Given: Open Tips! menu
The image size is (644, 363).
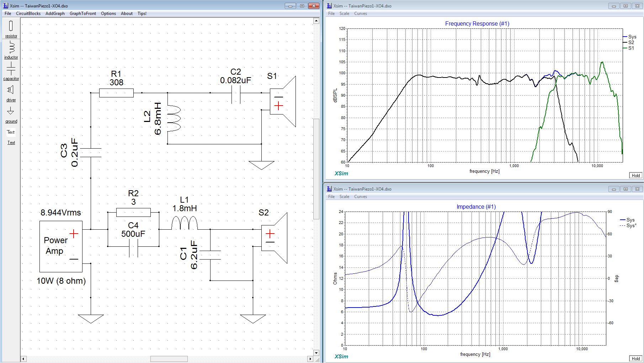Looking at the screenshot, I should 142,14.
